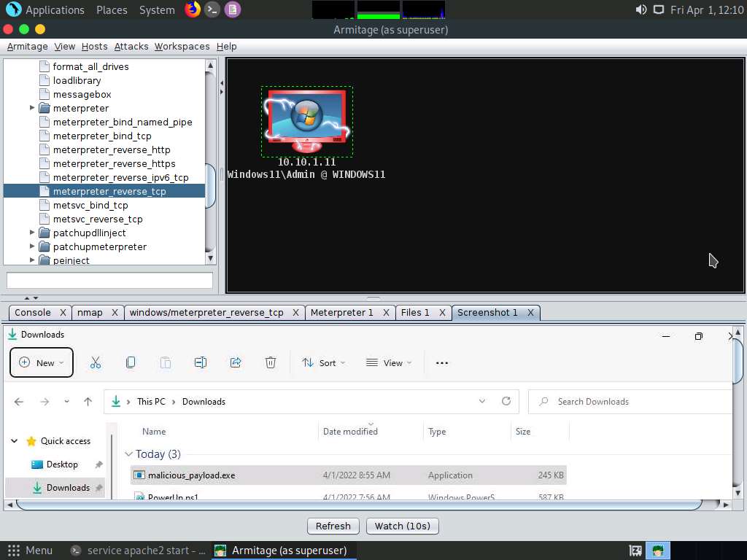Select meterpreter_reverse_https in module tree
This screenshot has width=747, height=560.
tap(114, 163)
